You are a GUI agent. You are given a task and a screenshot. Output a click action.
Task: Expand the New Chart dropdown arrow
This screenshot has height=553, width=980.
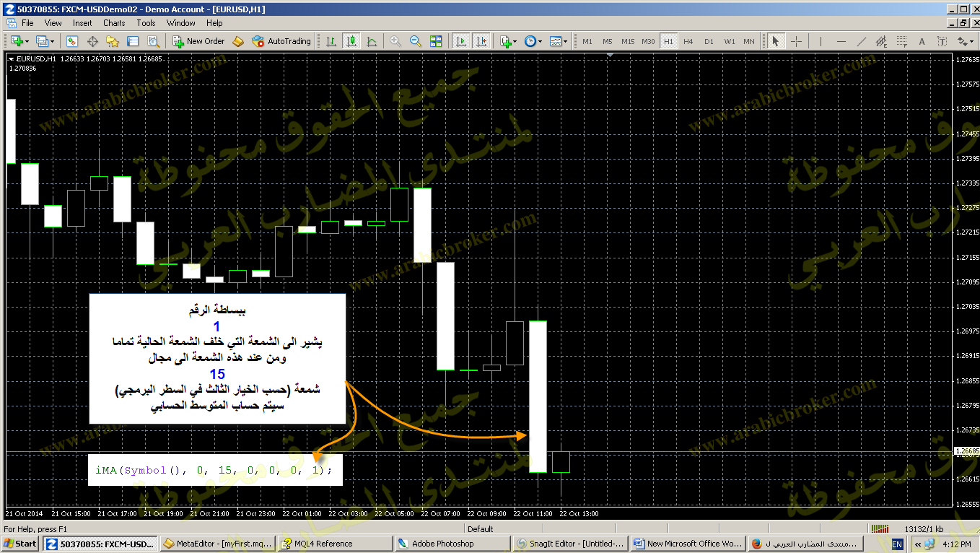tap(27, 41)
